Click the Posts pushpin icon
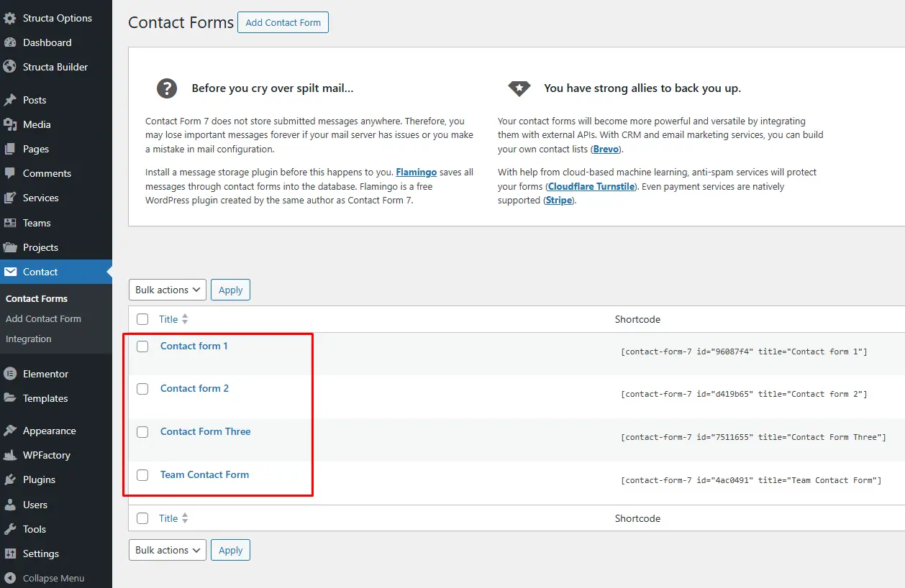The image size is (905, 588). pyautogui.click(x=10, y=100)
